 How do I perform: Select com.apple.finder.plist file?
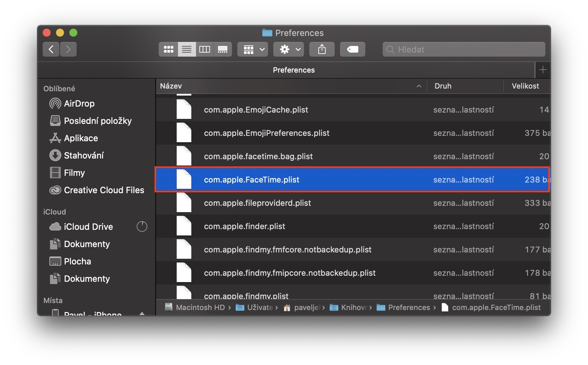coord(244,226)
